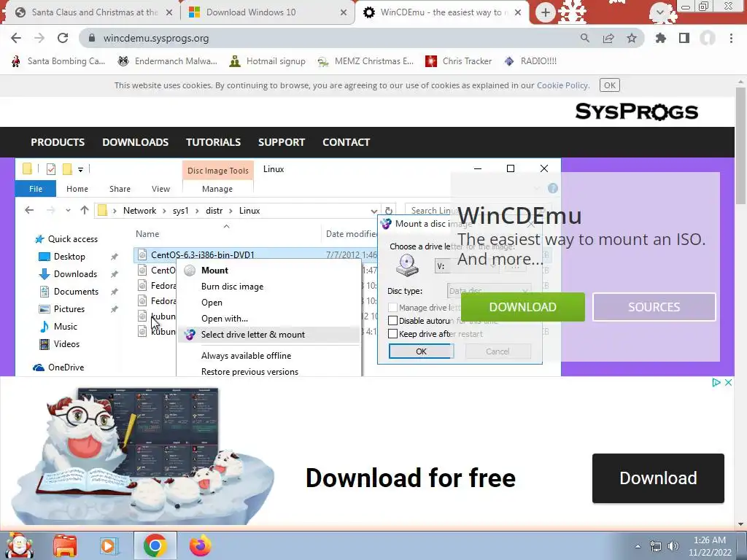Open the Cookie Policy link
The image size is (747, 560).
(x=562, y=85)
